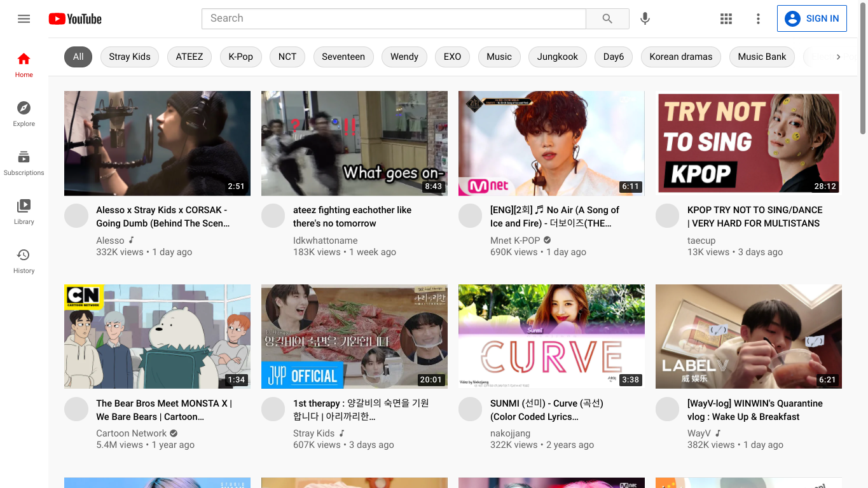Viewport: 868px width, 488px height.
Task: Play the LABEL V vlog thumbnail
Action: 748,337
